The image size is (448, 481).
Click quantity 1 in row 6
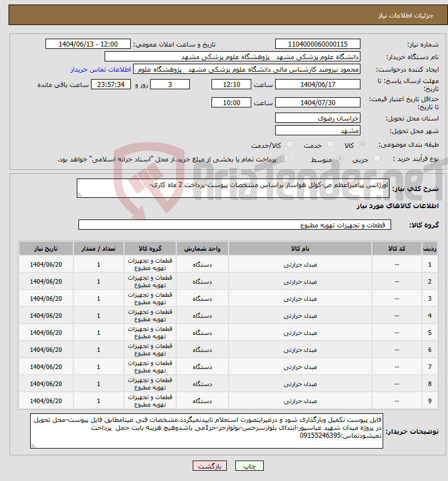(98, 350)
